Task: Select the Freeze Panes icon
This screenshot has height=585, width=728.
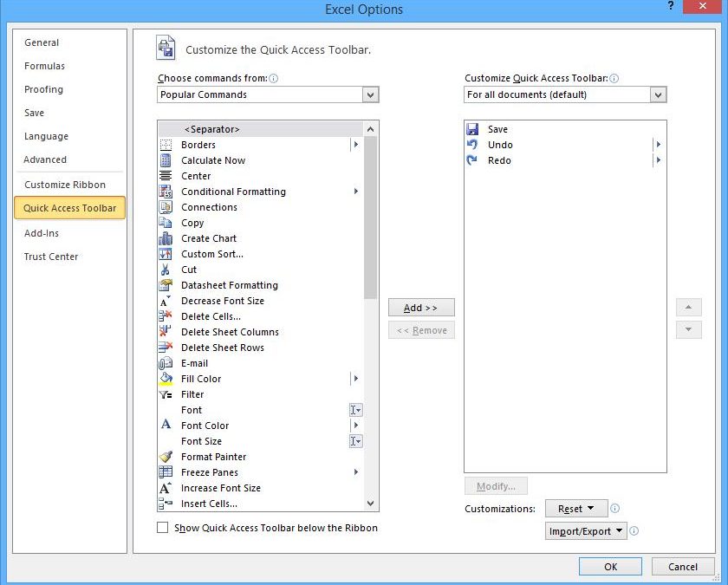Action: pyautogui.click(x=166, y=472)
